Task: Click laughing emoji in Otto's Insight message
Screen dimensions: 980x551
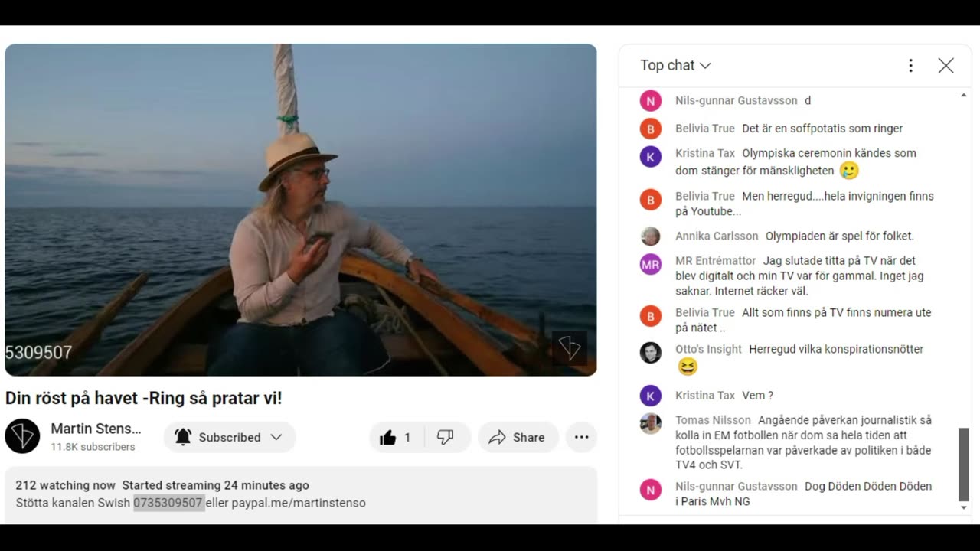Action: click(688, 367)
